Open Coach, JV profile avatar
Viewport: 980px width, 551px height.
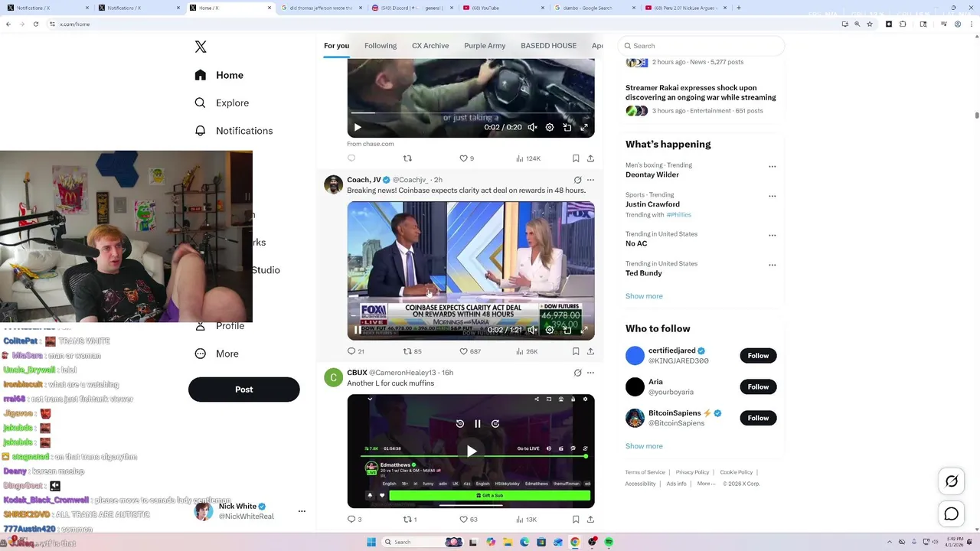pos(333,184)
